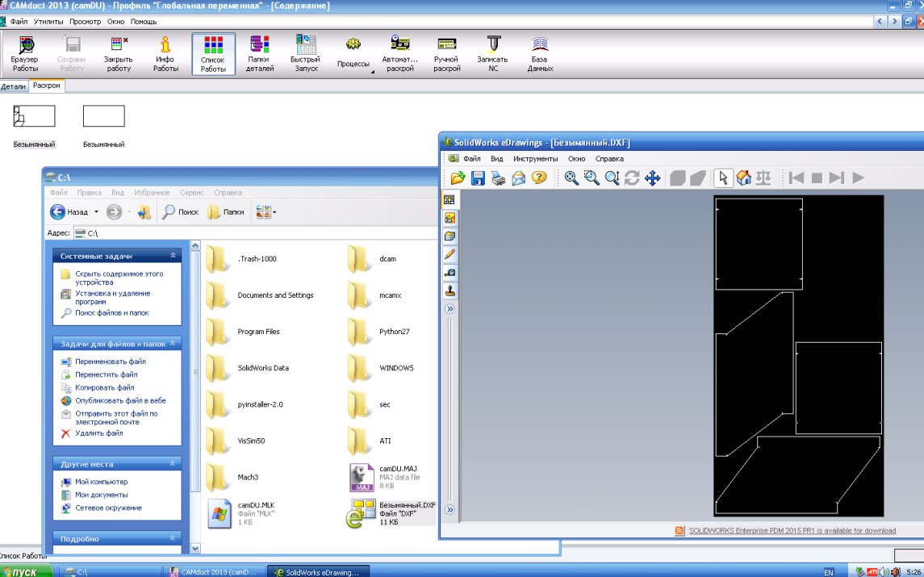Open Инструменты menu in eDrawings

[535, 158]
